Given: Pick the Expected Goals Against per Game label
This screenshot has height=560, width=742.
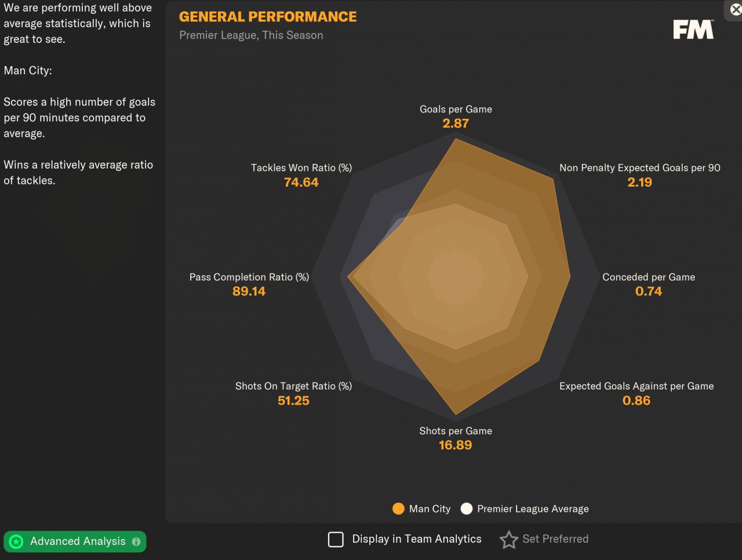Looking at the screenshot, I should coord(636,386).
